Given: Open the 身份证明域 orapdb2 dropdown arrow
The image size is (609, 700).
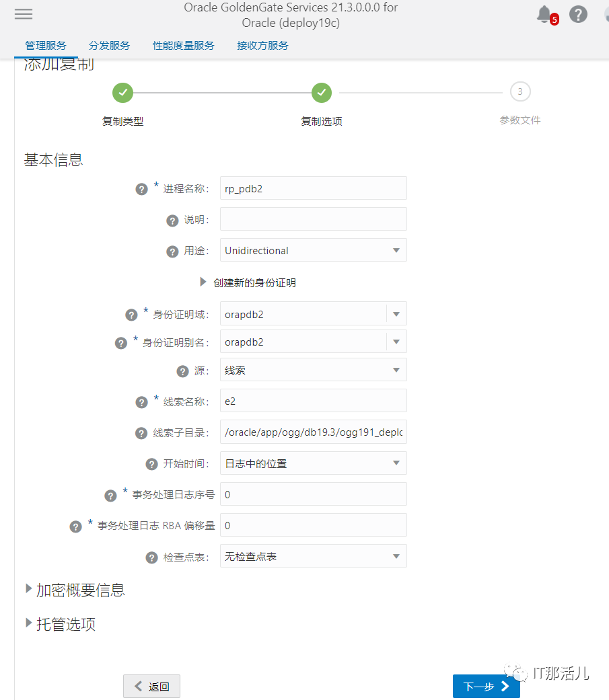Looking at the screenshot, I should coord(396,314).
